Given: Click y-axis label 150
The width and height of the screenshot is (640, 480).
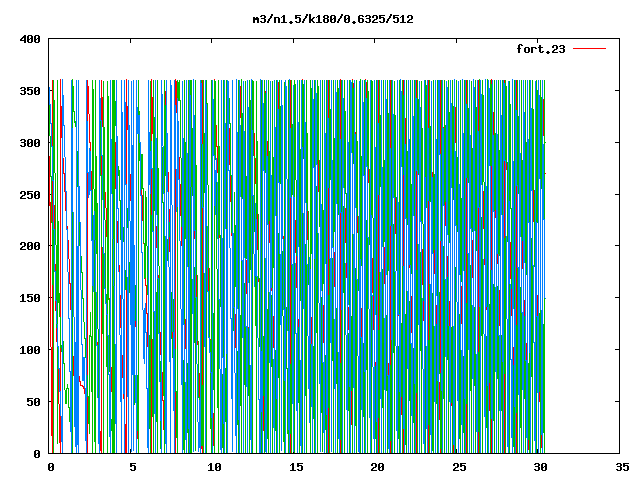Looking at the screenshot, I should (30, 298).
